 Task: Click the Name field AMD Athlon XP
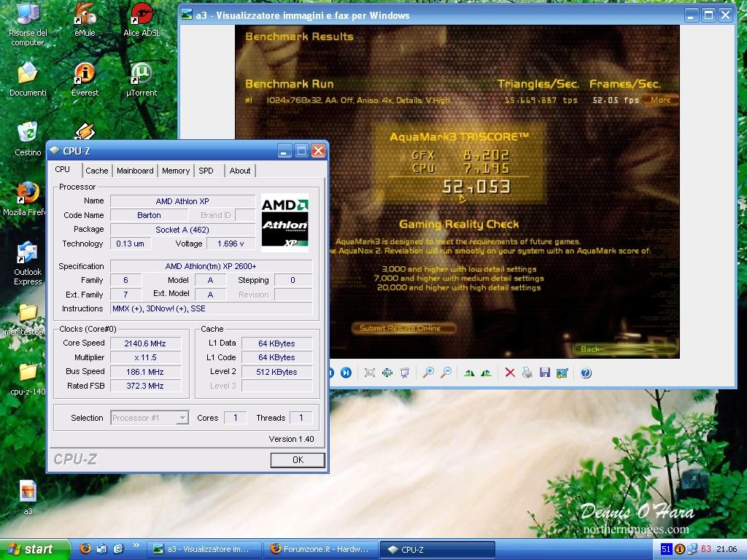(182, 201)
